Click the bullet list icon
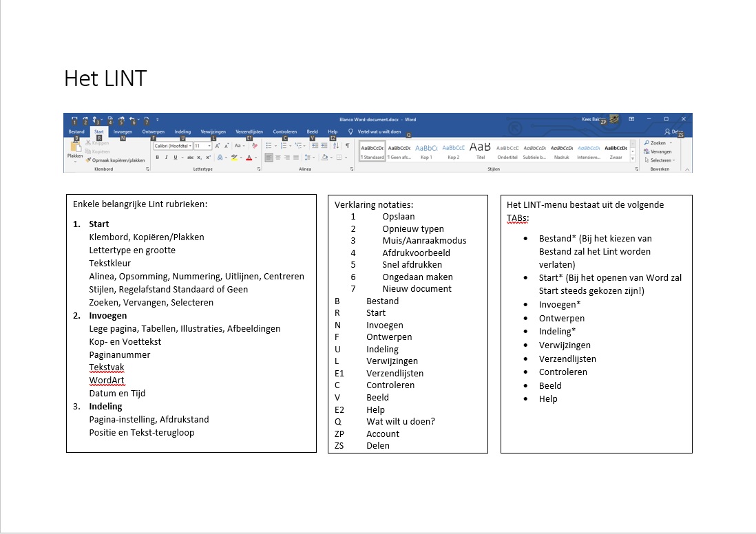The image size is (756, 534). [269, 146]
